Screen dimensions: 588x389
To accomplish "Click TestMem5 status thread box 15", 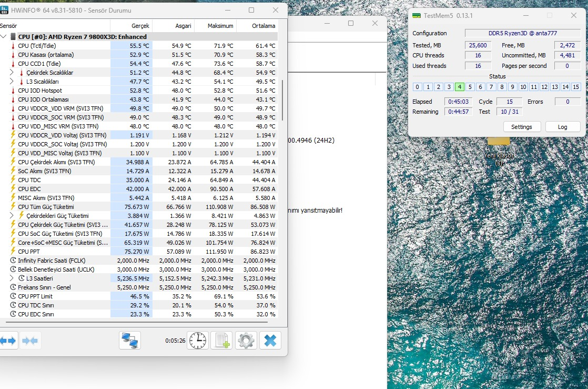I will (x=576, y=87).
